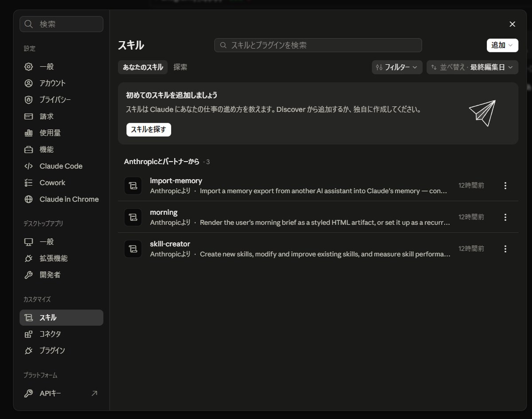
Task: Click the gear icon for 設定 一般
Action: tap(29, 67)
